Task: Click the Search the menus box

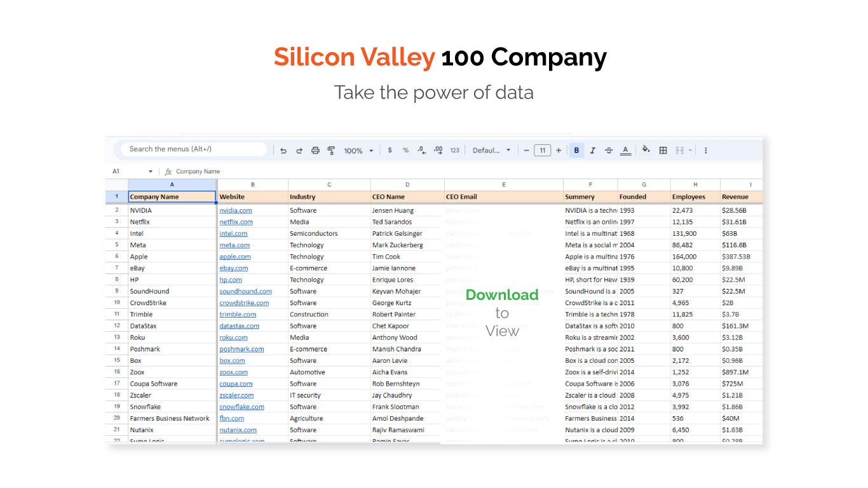Action: tap(194, 149)
